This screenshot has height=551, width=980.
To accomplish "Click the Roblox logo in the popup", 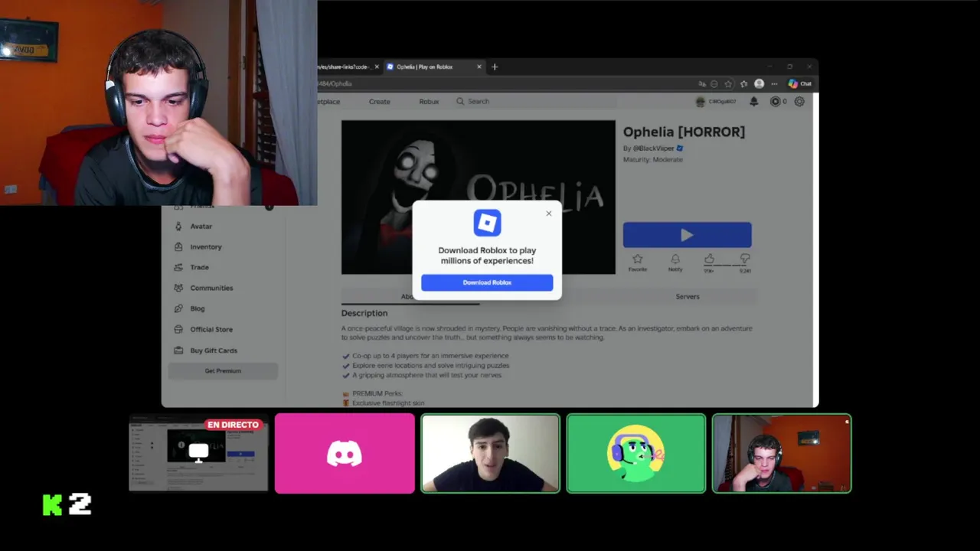I will coord(487,223).
